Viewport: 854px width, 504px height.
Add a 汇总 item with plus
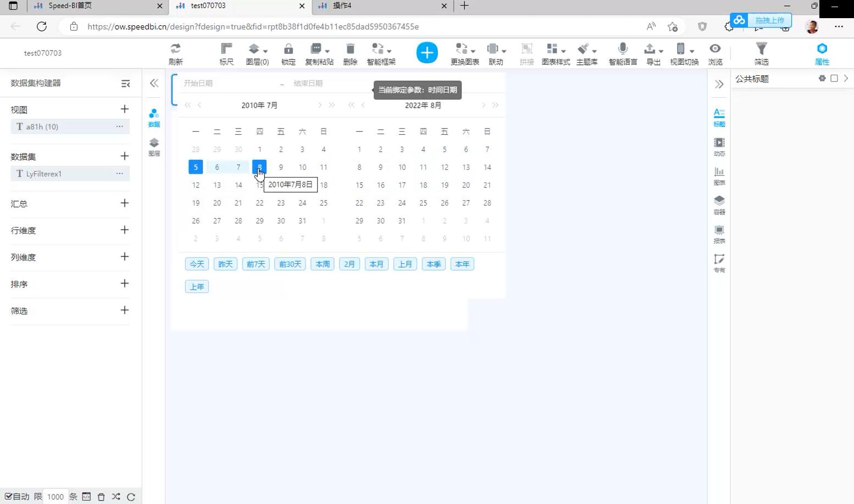(x=125, y=203)
